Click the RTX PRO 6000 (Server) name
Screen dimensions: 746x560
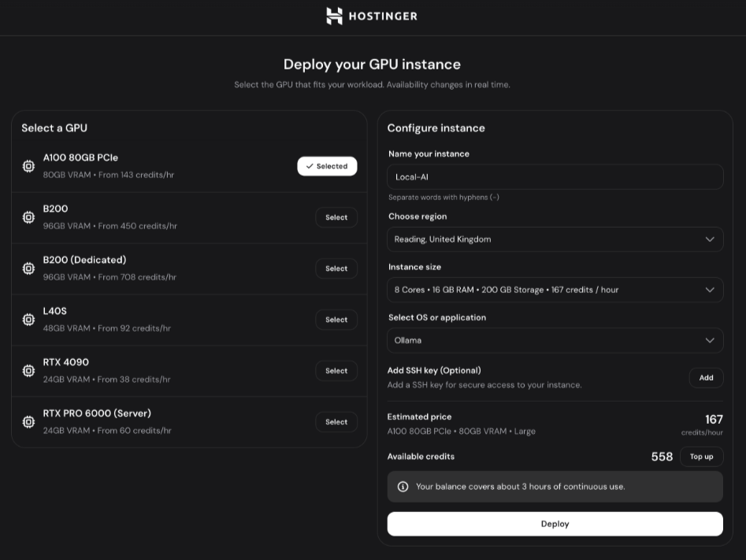point(97,414)
